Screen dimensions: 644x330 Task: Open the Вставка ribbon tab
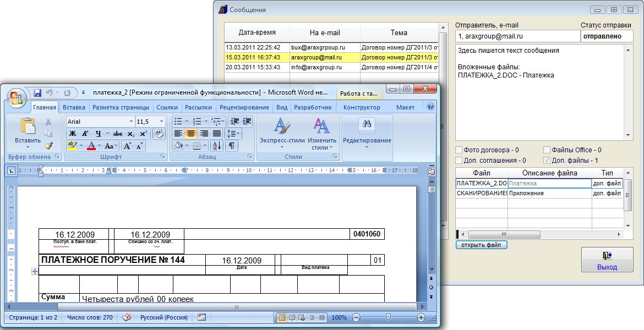pos(74,107)
